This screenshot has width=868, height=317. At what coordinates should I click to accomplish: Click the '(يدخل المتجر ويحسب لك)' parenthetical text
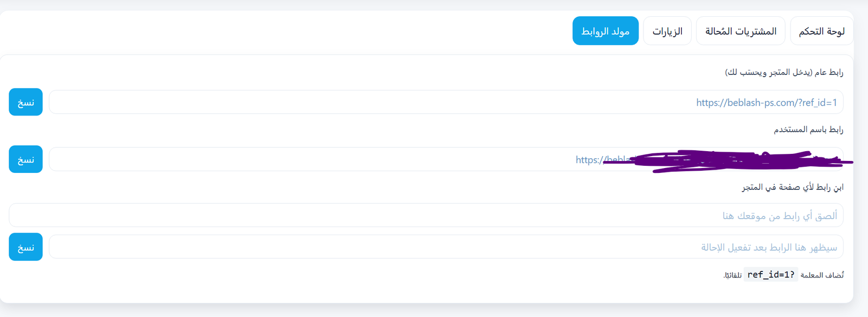pos(769,72)
